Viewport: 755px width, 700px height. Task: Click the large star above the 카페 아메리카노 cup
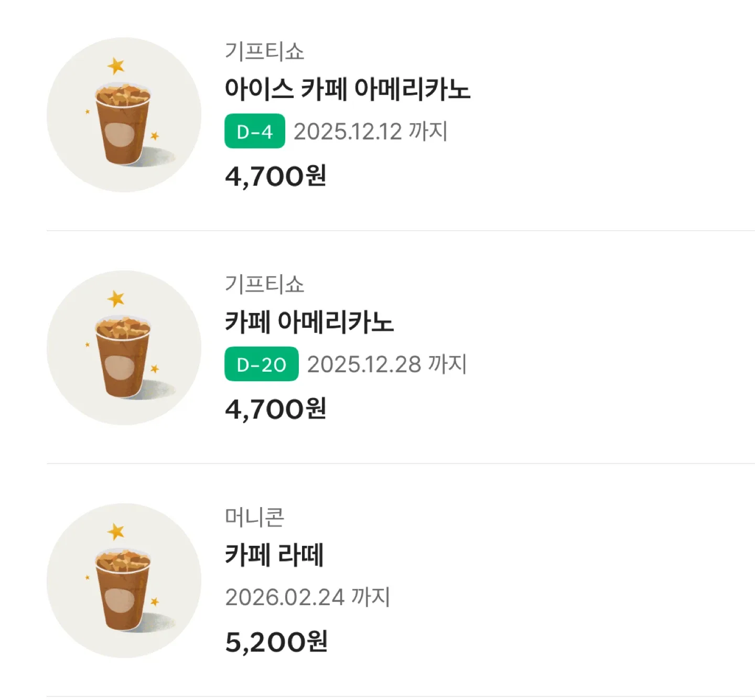(x=116, y=299)
